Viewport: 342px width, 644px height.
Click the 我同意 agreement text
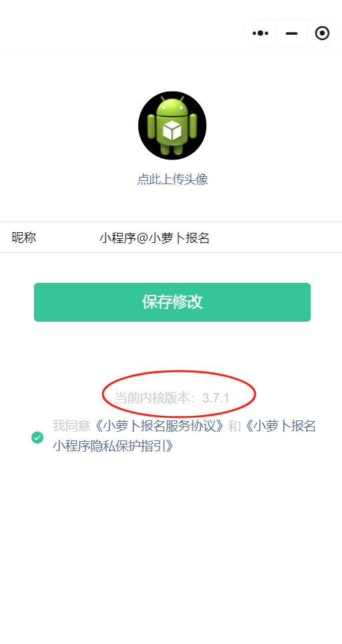pos(71,426)
